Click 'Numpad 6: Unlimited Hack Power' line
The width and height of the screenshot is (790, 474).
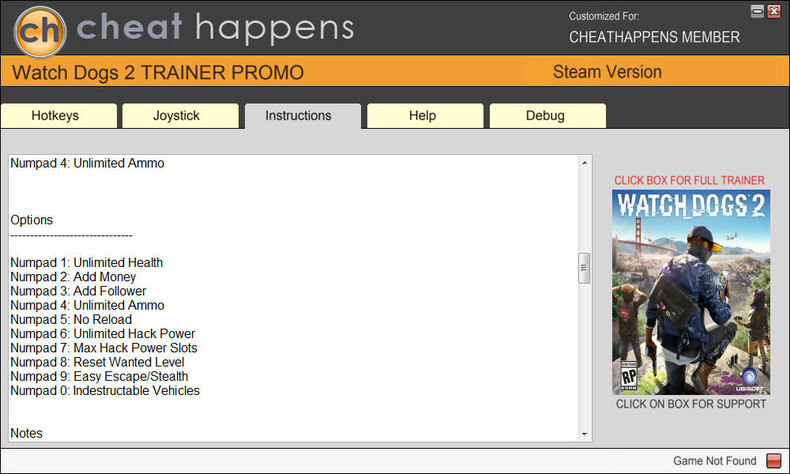click(x=103, y=333)
